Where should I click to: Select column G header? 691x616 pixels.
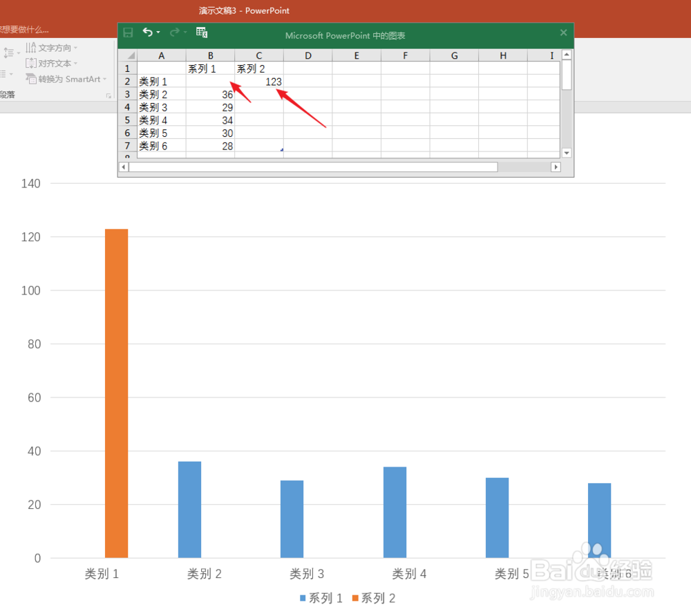tap(455, 55)
